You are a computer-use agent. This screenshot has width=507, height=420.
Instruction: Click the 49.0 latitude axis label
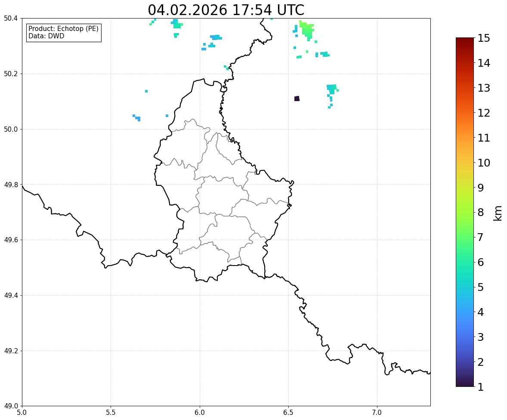[10, 406]
